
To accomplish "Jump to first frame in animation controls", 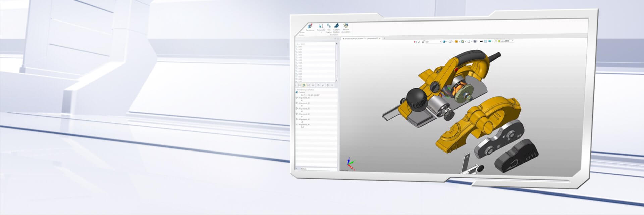I will click(299, 85).
